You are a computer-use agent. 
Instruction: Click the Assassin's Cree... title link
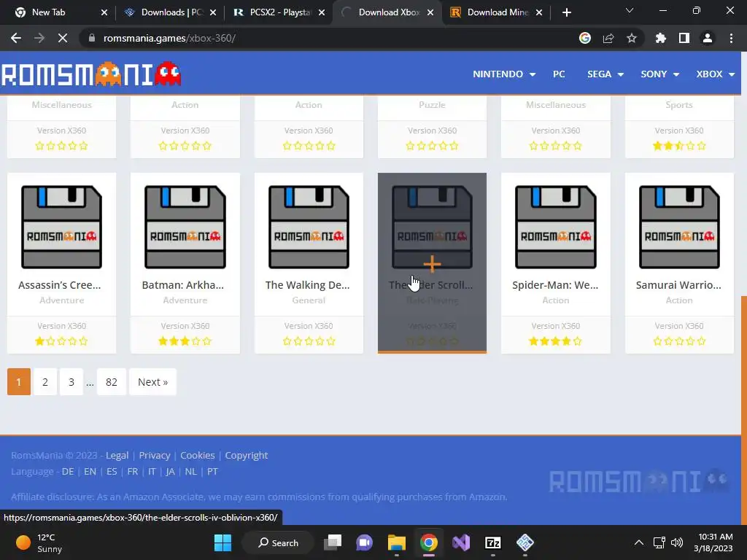click(x=60, y=285)
